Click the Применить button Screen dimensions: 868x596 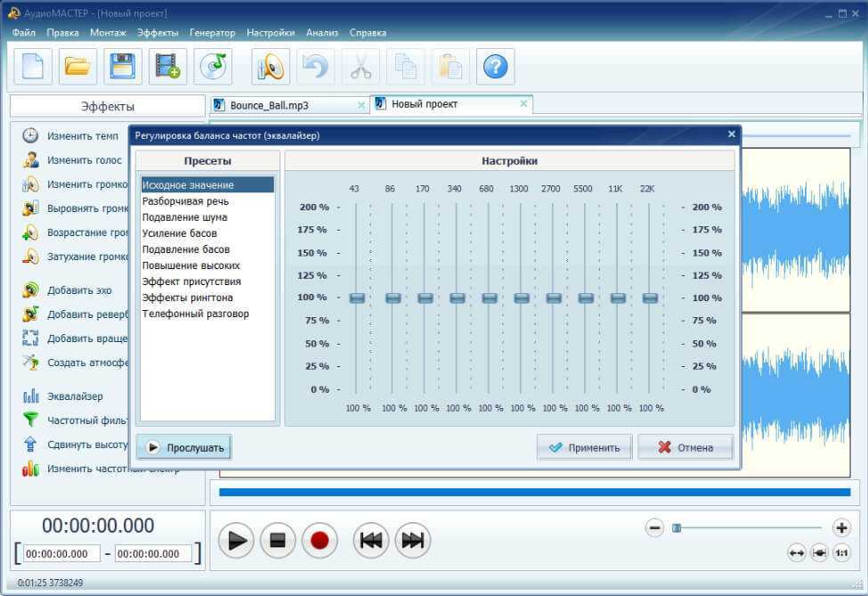584,447
